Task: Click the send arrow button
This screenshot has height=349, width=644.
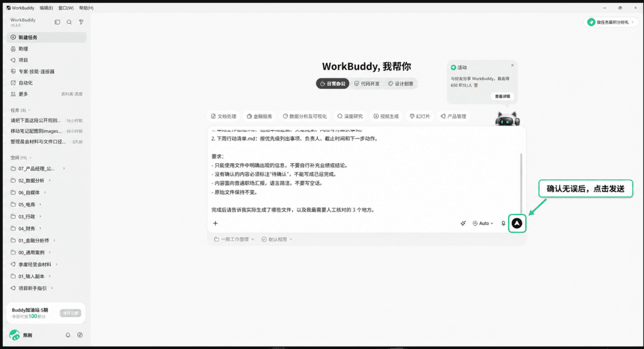Action: pos(517,223)
